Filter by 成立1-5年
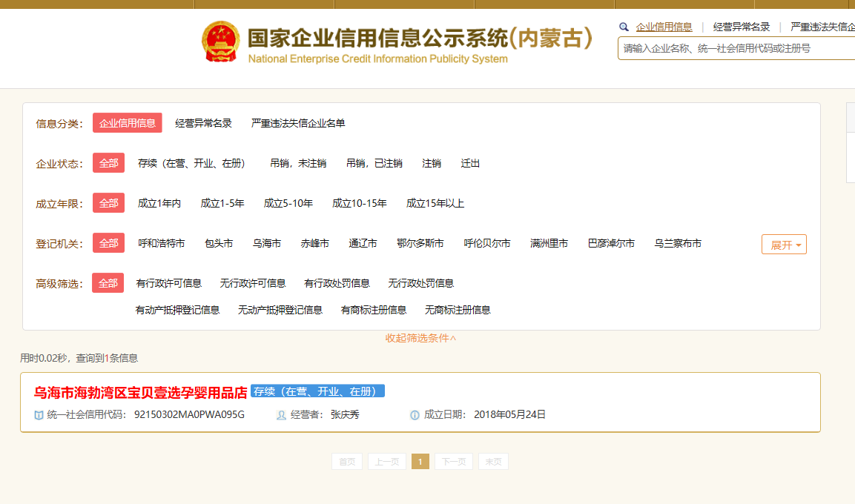This screenshot has height=504, width=855. pos(222,203)
